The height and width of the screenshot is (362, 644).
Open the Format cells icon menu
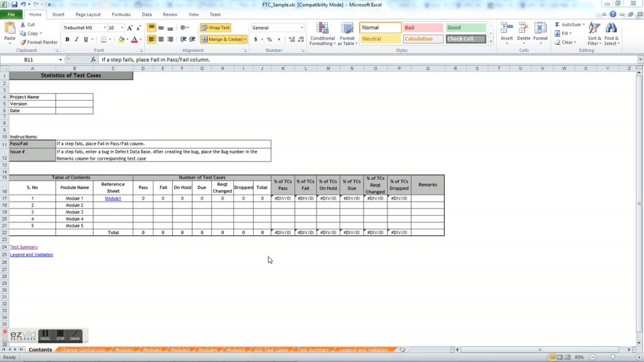coord(540,28)
